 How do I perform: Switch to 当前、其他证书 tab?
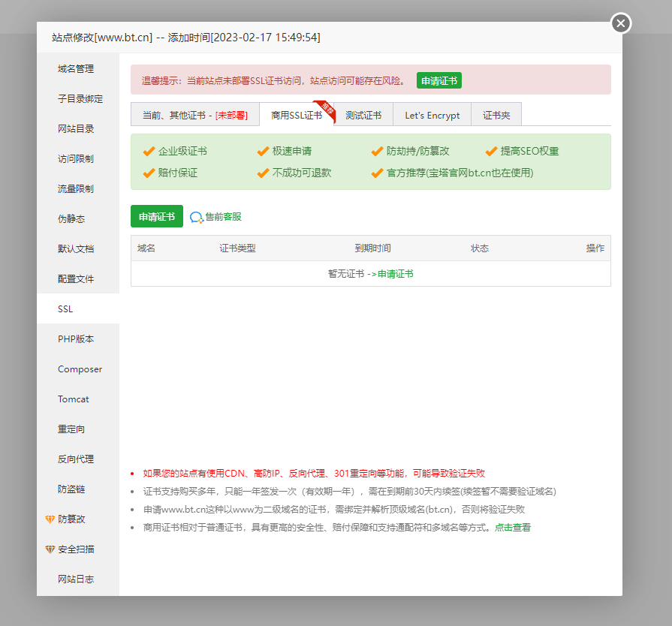tap(194, 116)
